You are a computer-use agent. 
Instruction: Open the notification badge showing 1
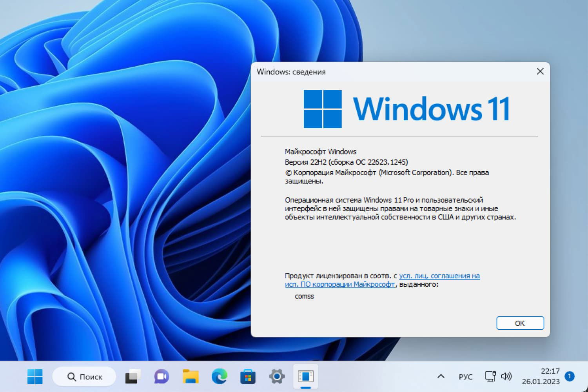coord(570,376)
